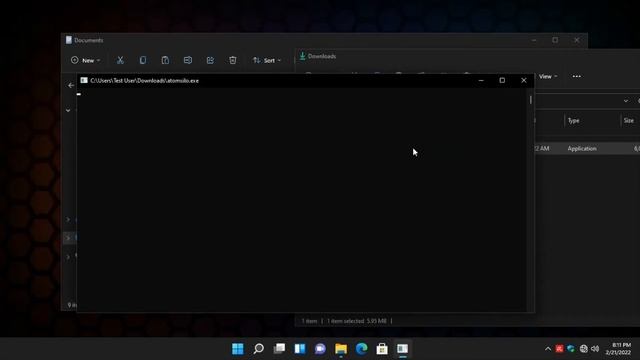Open See more ellipsis in Downloads window

pyautogui.click(x=576, y=76)
